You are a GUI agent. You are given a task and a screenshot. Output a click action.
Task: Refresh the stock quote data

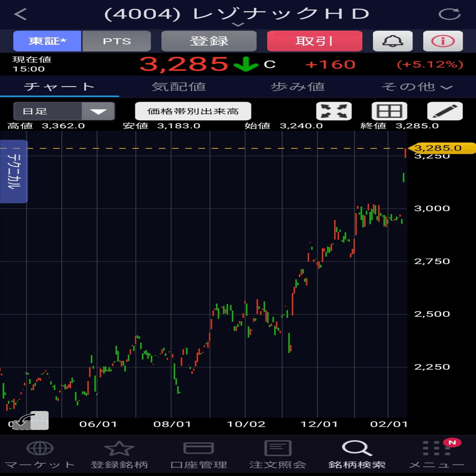[450, 14]
